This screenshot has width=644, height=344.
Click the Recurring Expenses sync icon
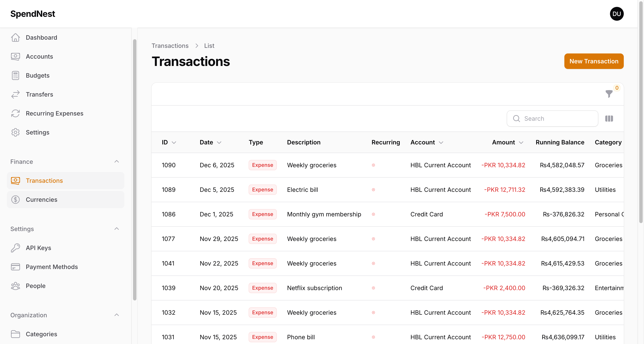click(15, 113)
